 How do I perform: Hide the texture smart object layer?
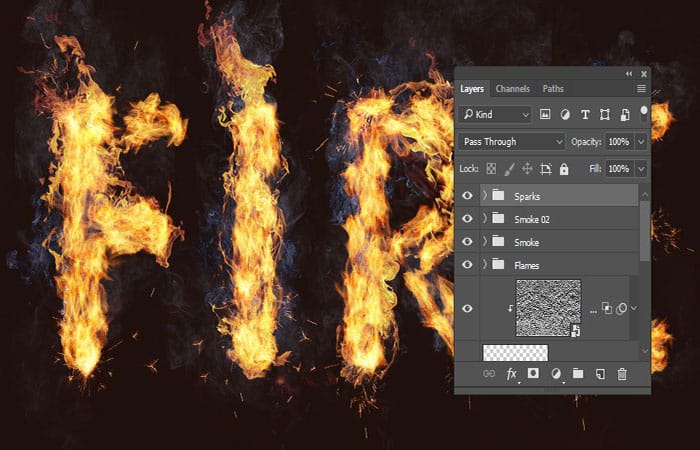[x=467, y=308]
